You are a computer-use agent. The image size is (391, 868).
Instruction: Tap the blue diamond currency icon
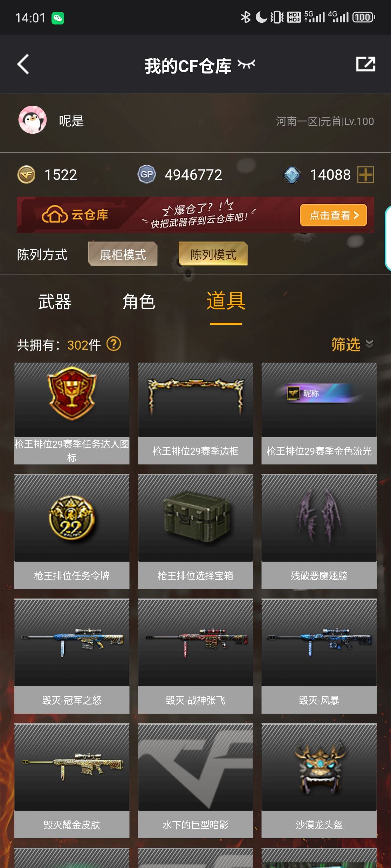tap(291, 175)
